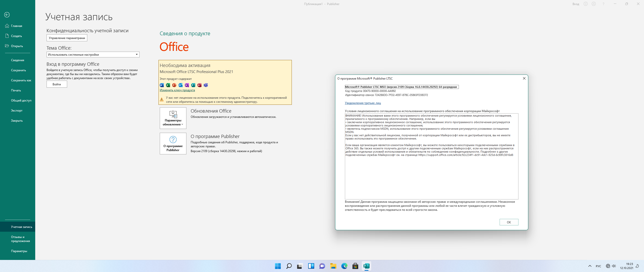
Task: Open Изменить ключ продукта link
Action: pos(177,90)
